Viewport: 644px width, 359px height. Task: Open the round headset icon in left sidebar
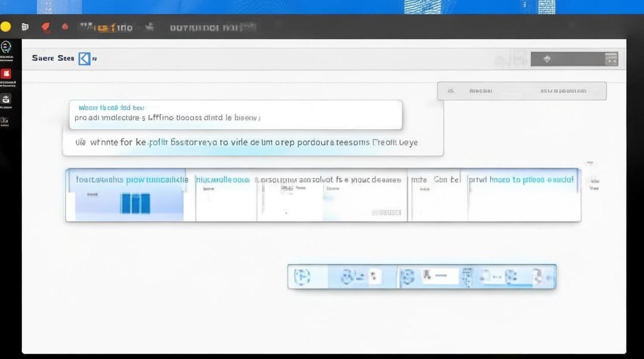coord(6,47)
